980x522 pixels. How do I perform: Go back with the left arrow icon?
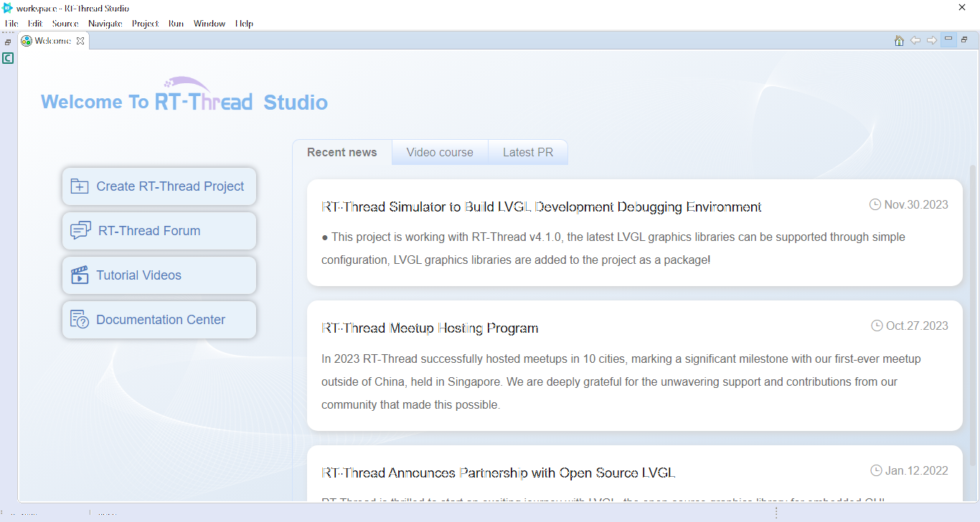pos(915,40)
